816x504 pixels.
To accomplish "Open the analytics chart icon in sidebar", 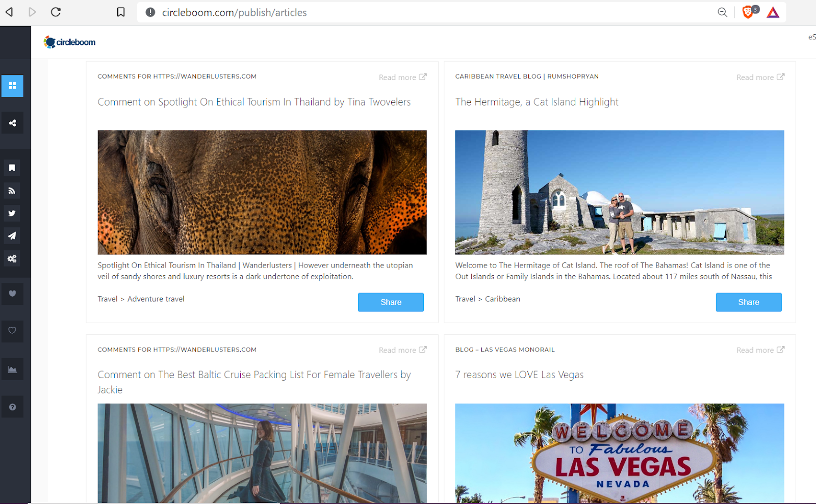I will click(12, 369).
